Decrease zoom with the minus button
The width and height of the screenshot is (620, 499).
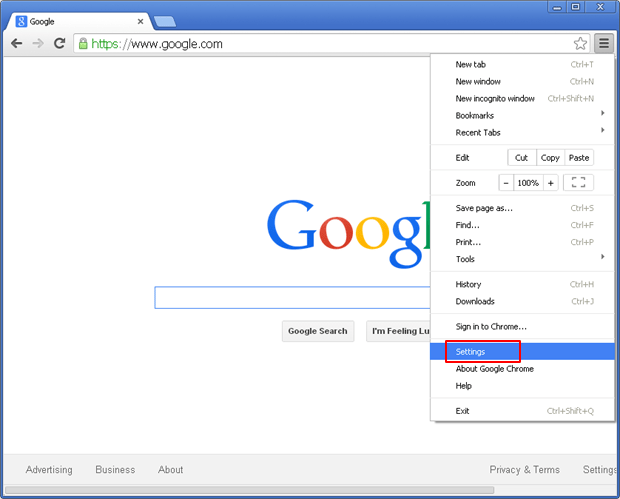coord(506,183)
